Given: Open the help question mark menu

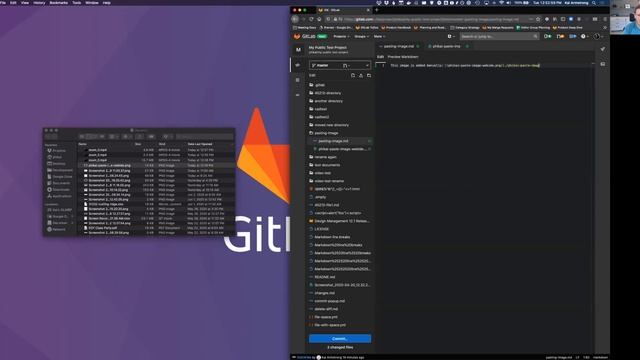Looking at the screenshot, I should [584, 36].
